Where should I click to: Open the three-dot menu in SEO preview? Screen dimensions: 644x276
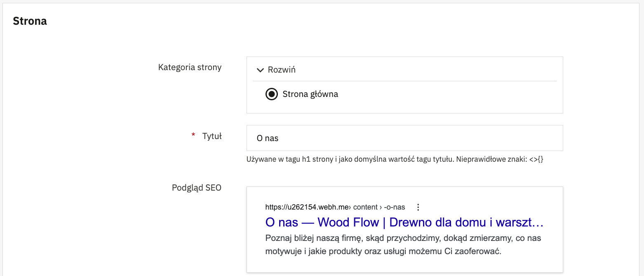click(x=418, y=207)
